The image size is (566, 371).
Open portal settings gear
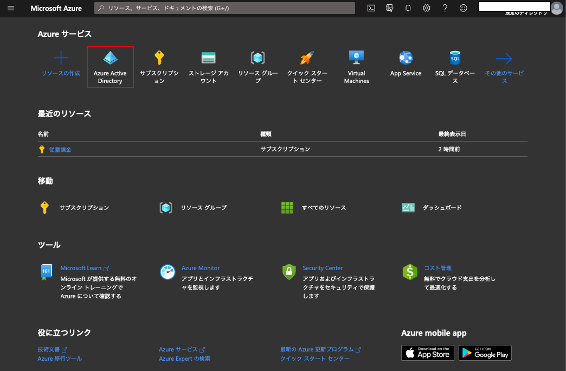coord(426,8)
